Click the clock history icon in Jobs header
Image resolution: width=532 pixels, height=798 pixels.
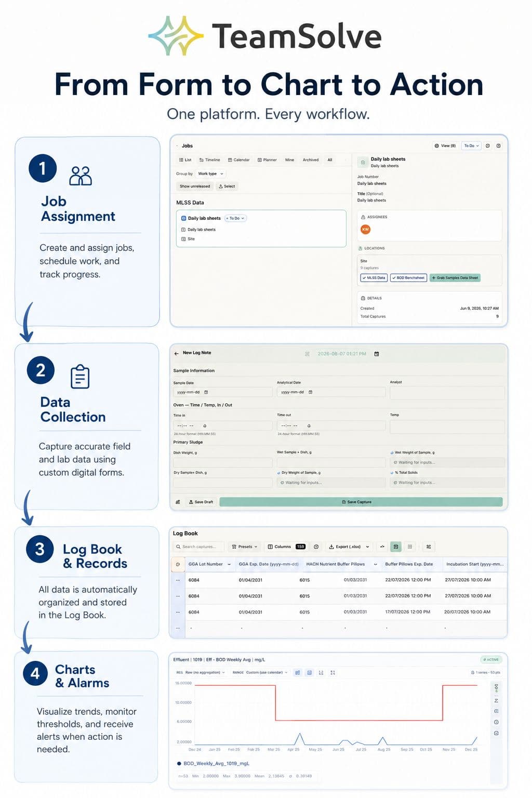coord(488,146)
